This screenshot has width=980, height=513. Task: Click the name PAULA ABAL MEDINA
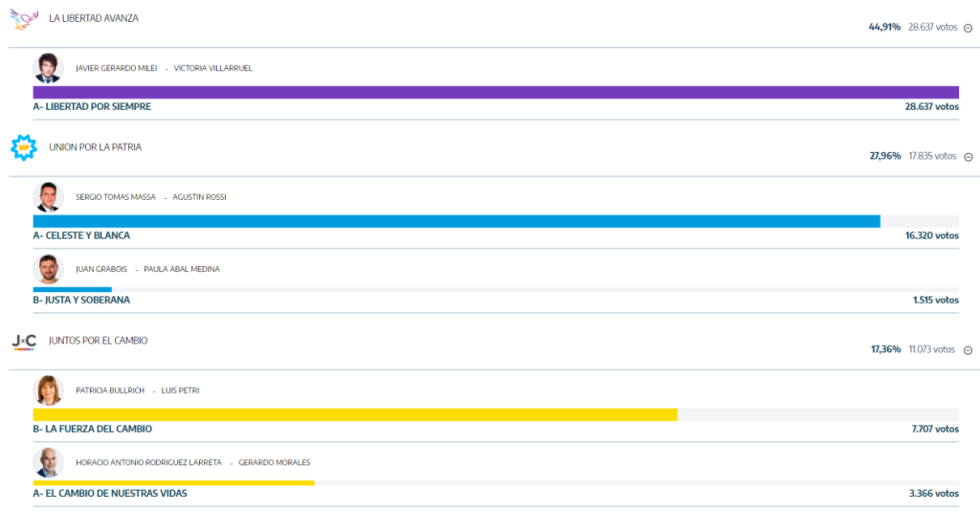coord(182,269)
